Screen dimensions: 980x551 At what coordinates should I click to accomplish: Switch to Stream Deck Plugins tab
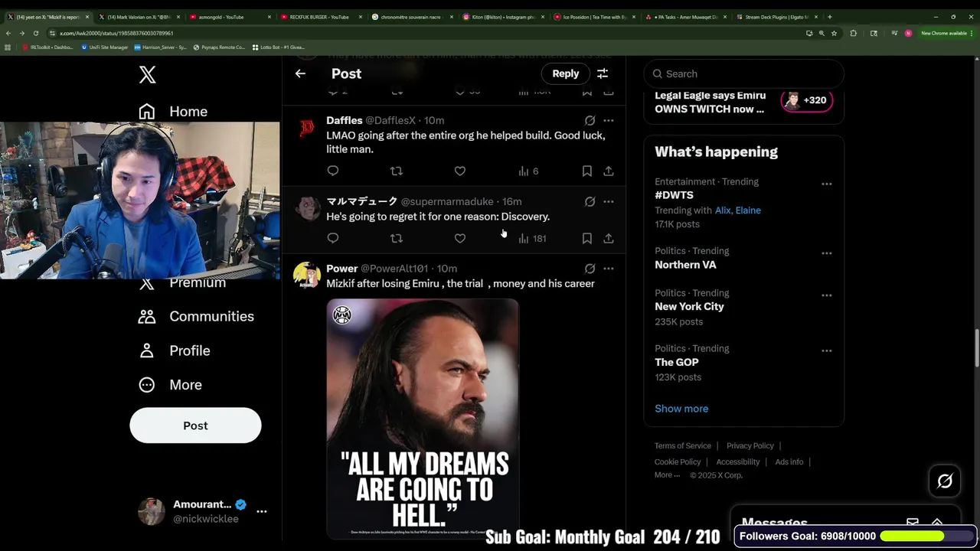coord(777,17)
